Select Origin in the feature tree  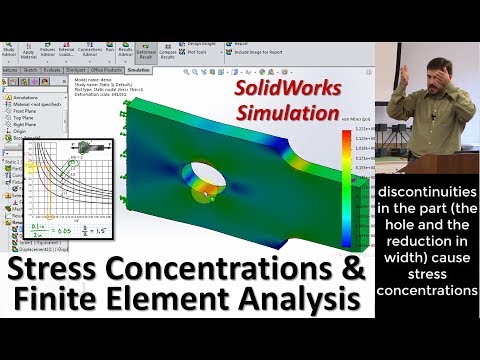pyautogui.click(x=19, y=131)
